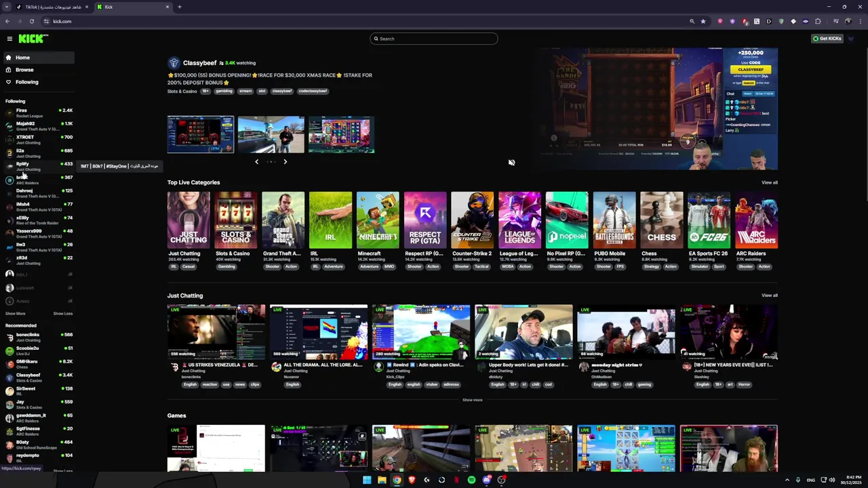Open Dahrooj channel in Following list
This screenshot has width=868, height=488.
coord(37,193)
